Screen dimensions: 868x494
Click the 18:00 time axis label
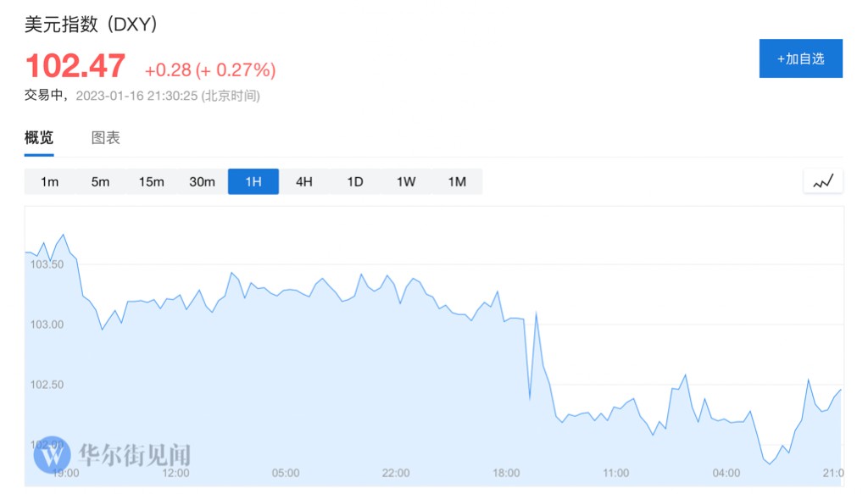[506, 473]
